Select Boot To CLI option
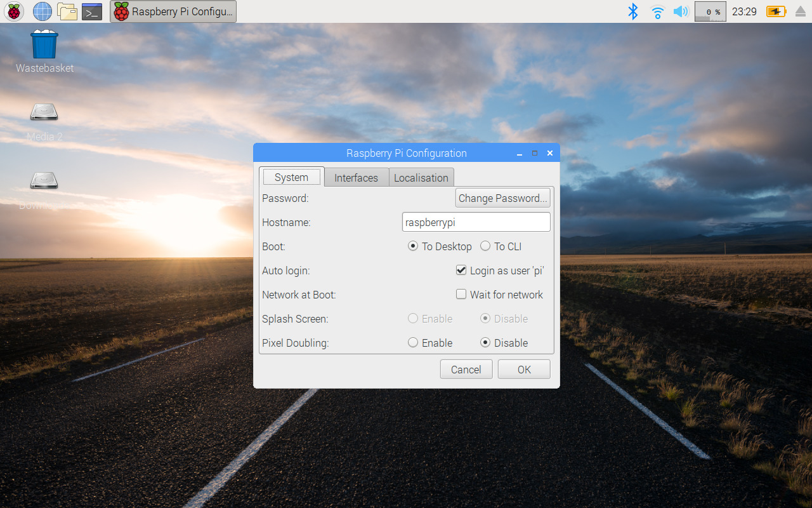 485,246
